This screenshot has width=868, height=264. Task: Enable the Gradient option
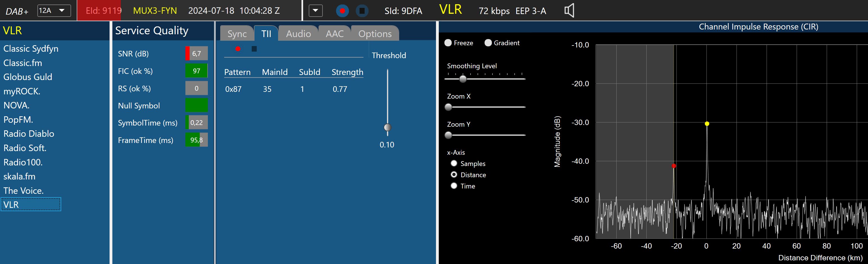point(488,43)
